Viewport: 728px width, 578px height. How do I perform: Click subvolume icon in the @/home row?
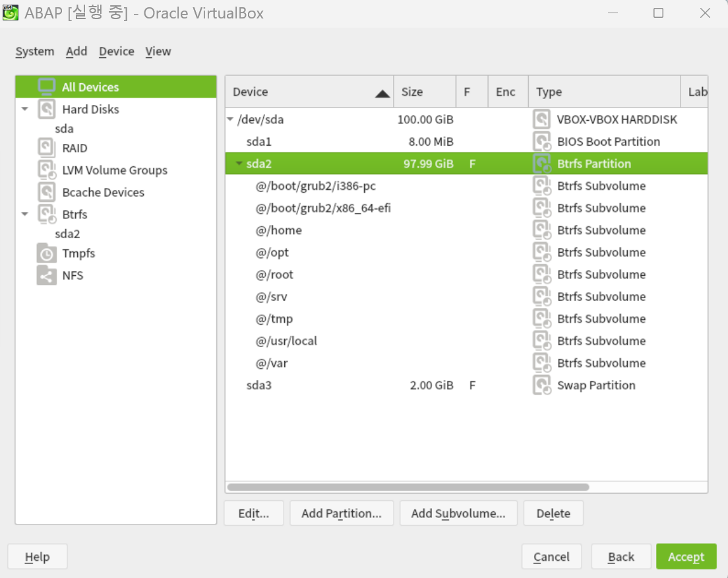[x=542, y=230]
